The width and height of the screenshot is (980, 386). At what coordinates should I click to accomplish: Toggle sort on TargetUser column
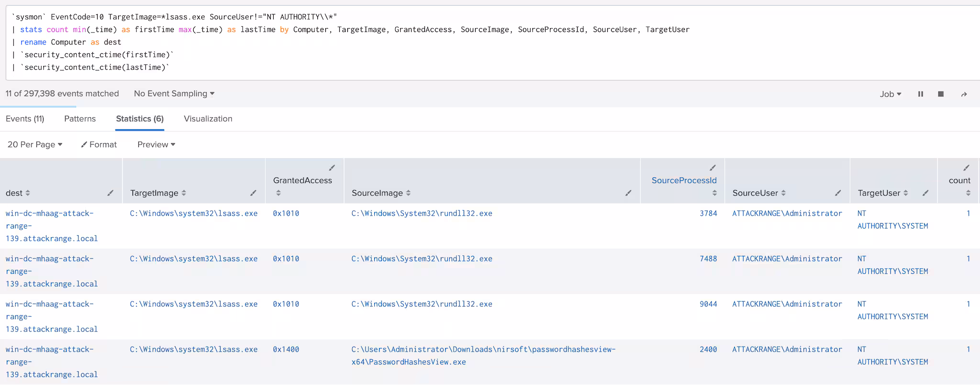click(x=905, y=193)
